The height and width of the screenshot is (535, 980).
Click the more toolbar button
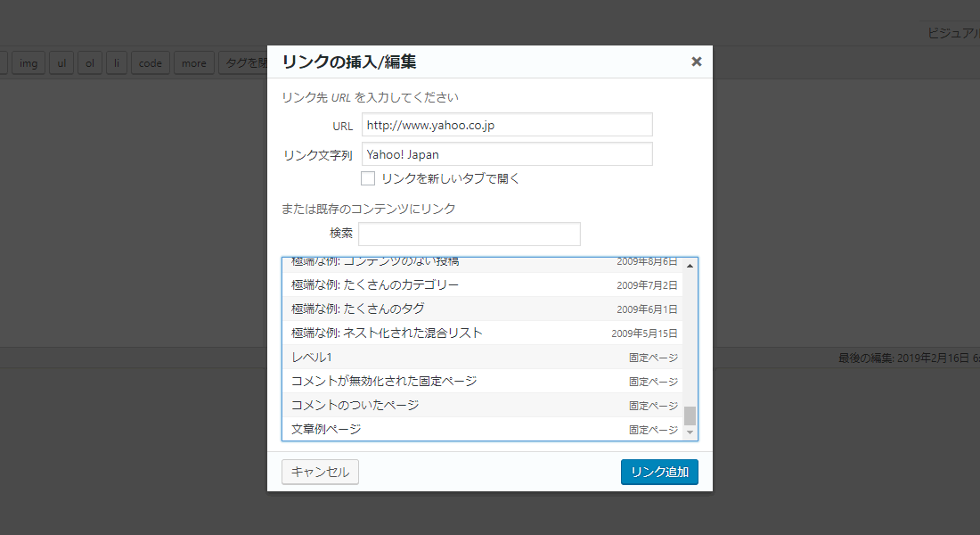click(x=193, y=63)
